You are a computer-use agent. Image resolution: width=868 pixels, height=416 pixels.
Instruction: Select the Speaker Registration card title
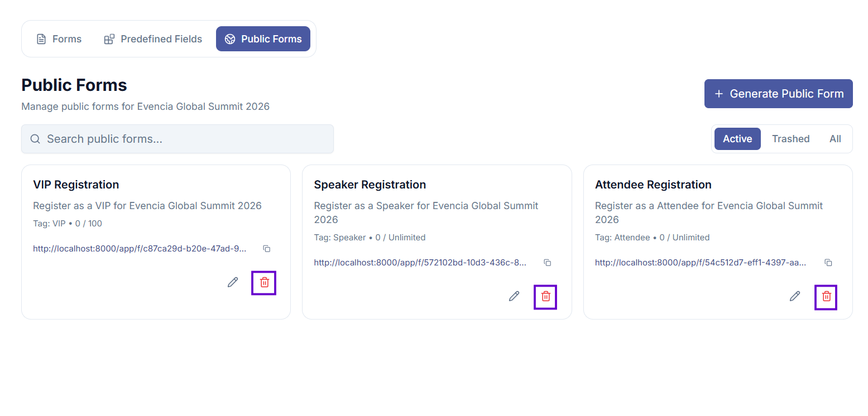[x=370, y=185]
